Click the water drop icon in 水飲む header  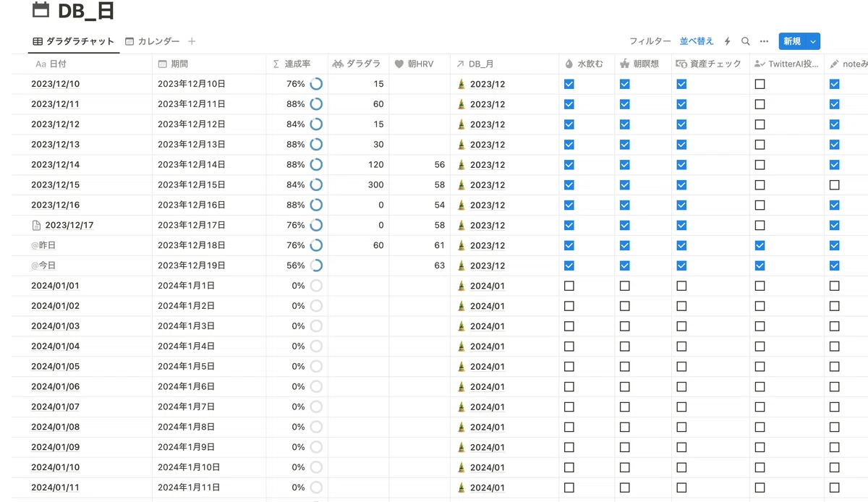tap(569, 64)
